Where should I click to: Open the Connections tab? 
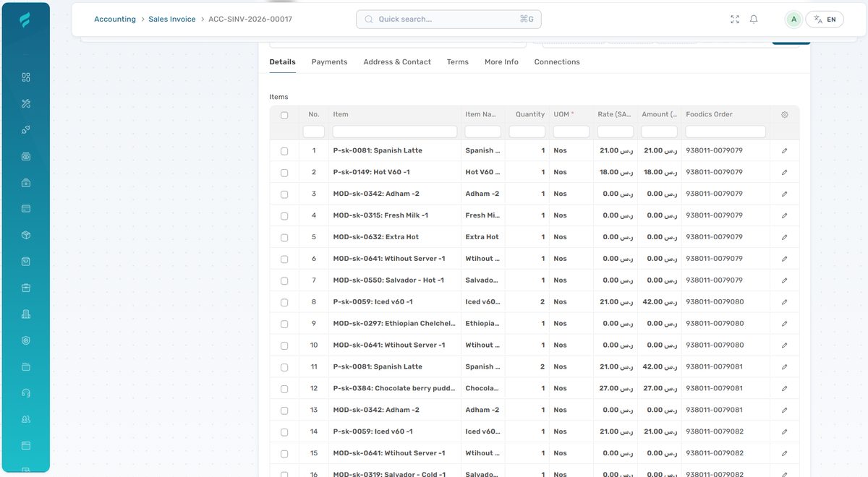click(557, 61)
